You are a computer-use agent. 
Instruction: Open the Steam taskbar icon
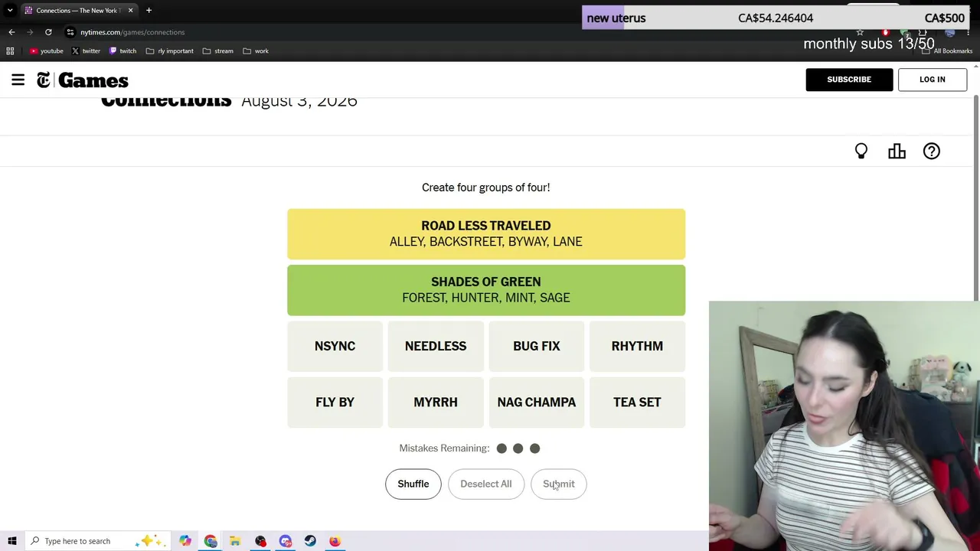[310, 541]
